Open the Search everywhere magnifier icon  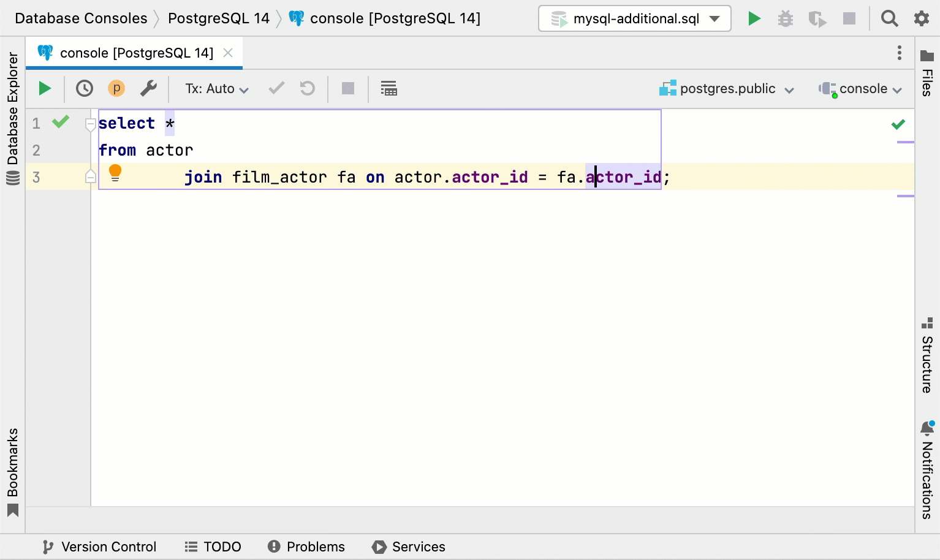889,18
